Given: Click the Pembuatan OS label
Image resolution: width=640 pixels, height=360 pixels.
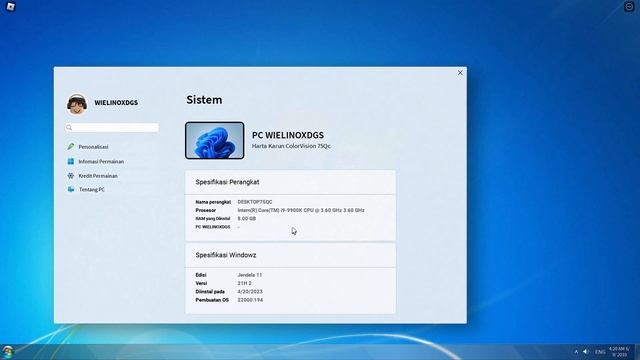Looking at the screenshot, I should pyautogui.click(x=212, y=300).
